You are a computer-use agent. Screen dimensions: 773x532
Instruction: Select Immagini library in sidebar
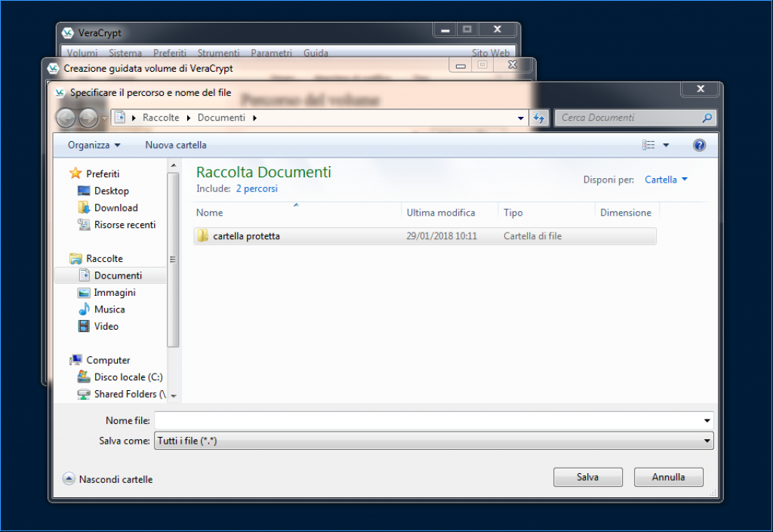pos(114,293)
